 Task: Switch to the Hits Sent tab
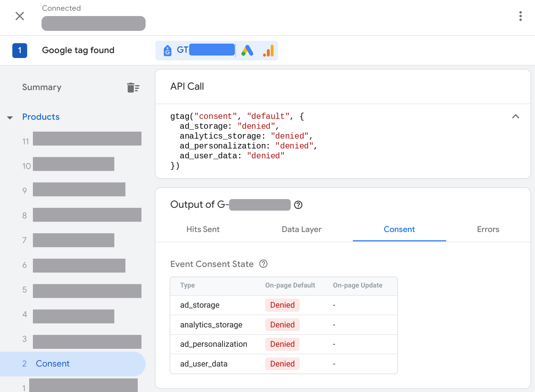(203, 230)
